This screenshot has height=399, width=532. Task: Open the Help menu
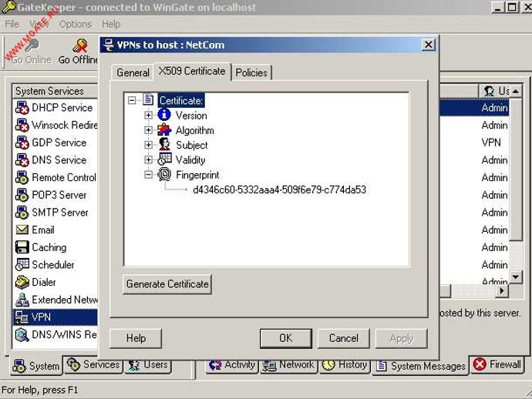111,24
